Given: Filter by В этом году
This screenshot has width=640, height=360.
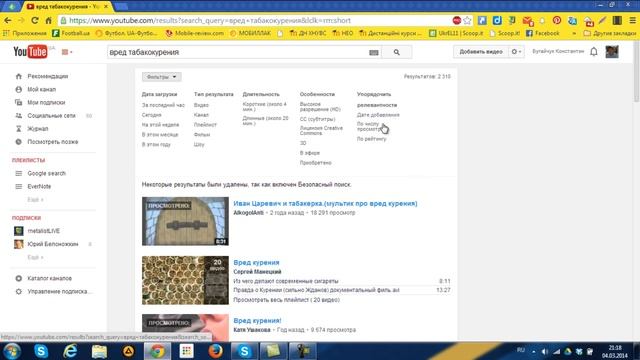Looking at the screenshot, I should tap(156, 144).
